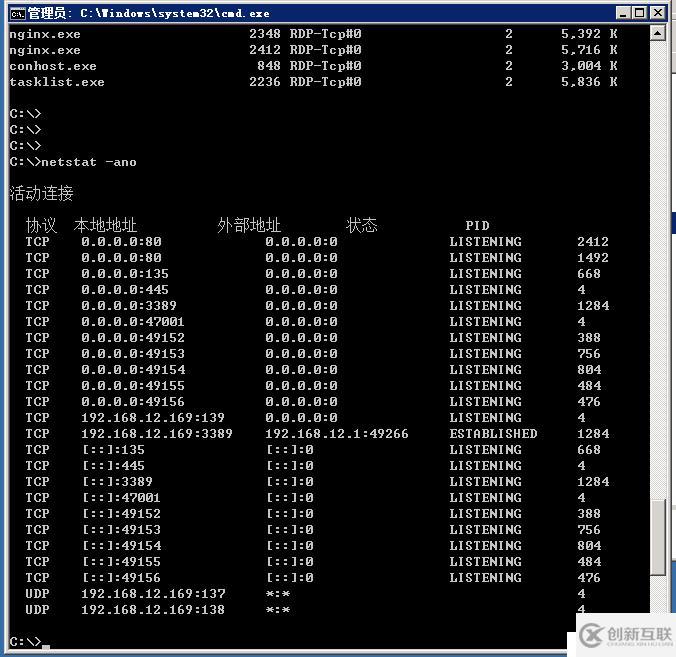The height and width of the screenshot is (657, 676).
Task: Click local address '[::]:49154'
Action: 121,545
